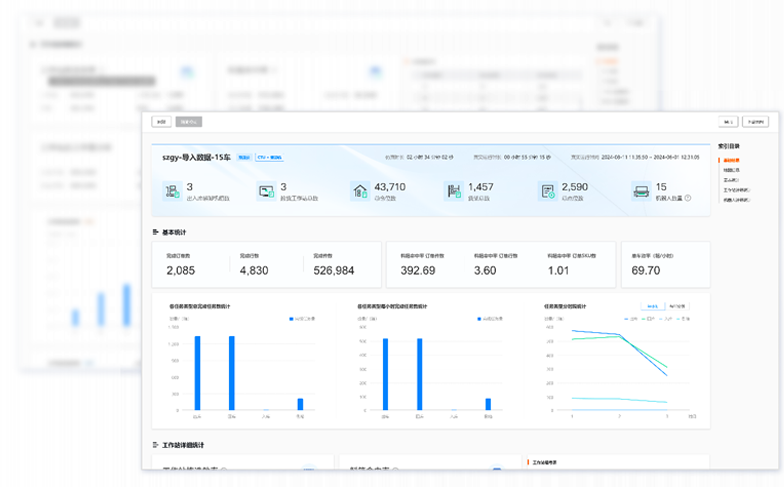
Task: Click the shelf icon beside 1,457
Action: (x=455, y=191)
